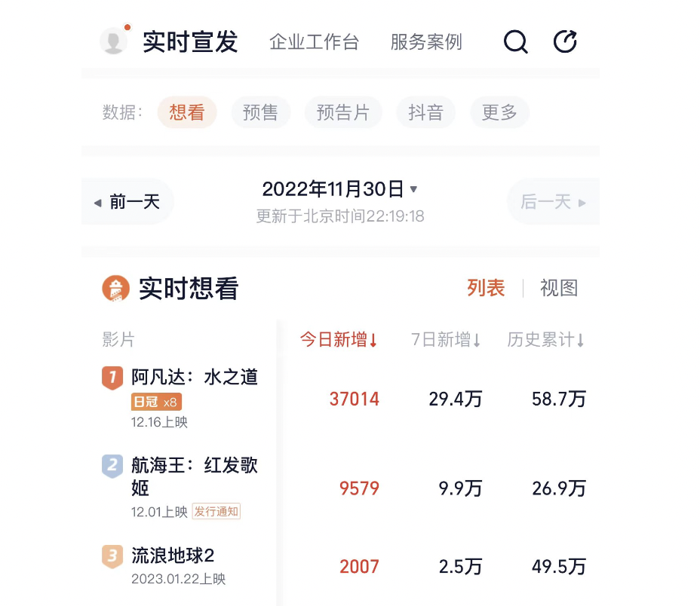The height and width of the screenshot is (606, 700).
Task: Open the 服务案例 tab
Action: pyautogui.click(x=426, y=42)
